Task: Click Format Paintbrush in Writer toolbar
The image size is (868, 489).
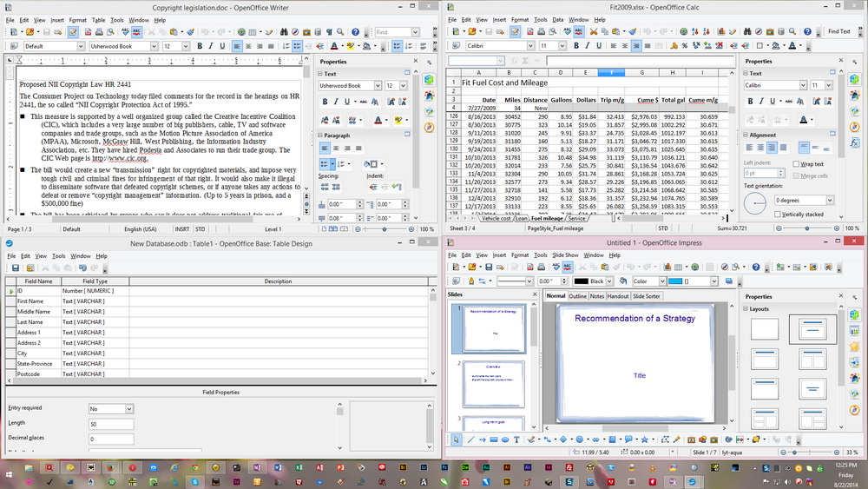Action: pos(190,32)
